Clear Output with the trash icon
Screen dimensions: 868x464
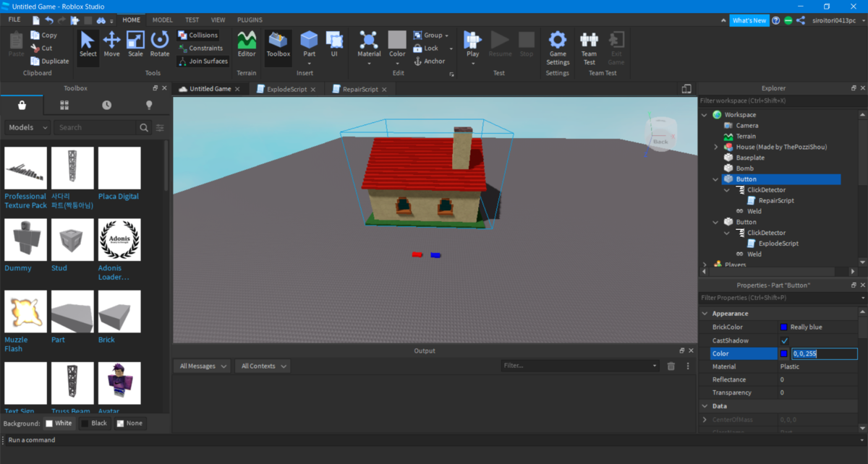(671, 366)
